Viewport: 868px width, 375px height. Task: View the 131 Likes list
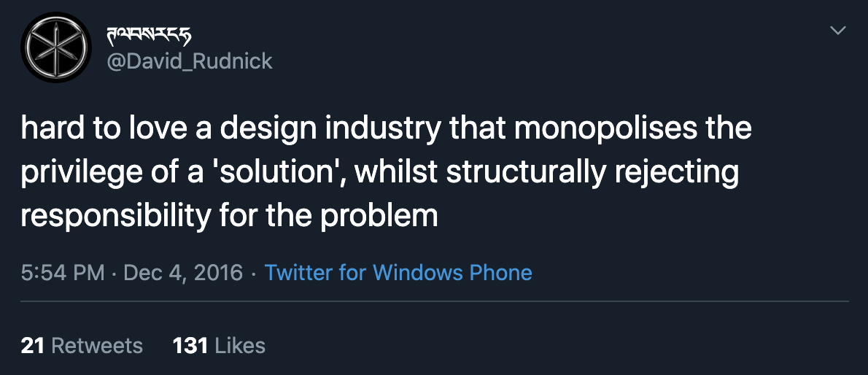tap(219, 344)
